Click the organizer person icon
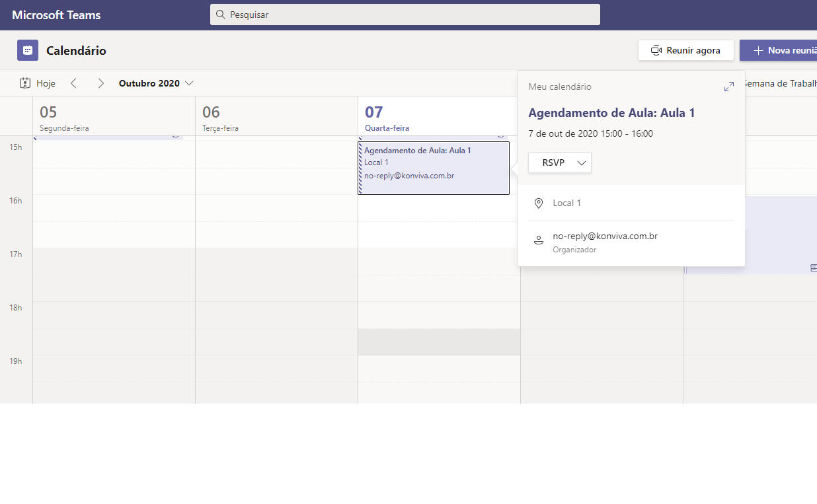 (539, 241)
